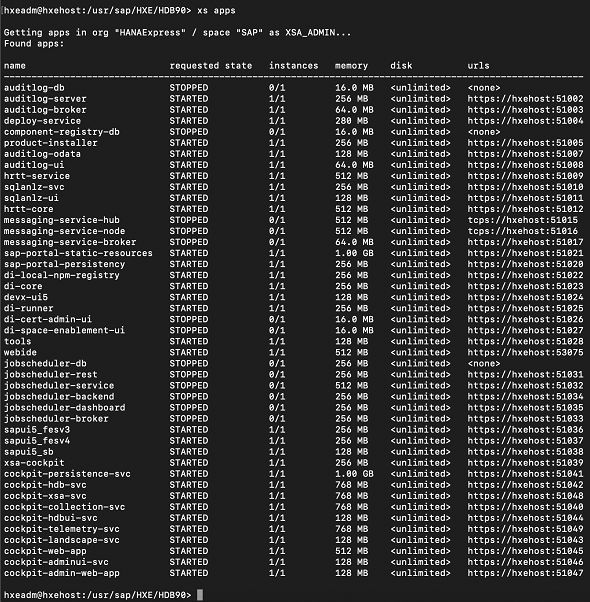The width and height of the screenshot is (590, 602).
Task: Open URL https://hxehost:51034
Action: 525,397
